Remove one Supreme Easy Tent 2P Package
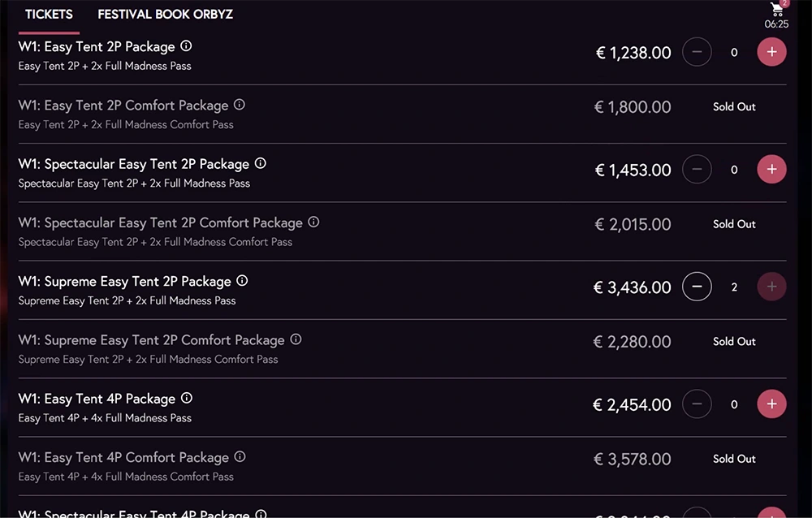Screen dimensions: 812x518 click(697, 287)
